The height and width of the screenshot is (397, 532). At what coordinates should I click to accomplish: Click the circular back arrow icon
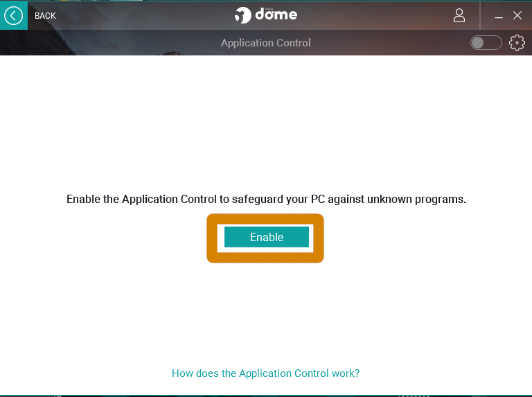pos(14,16)
